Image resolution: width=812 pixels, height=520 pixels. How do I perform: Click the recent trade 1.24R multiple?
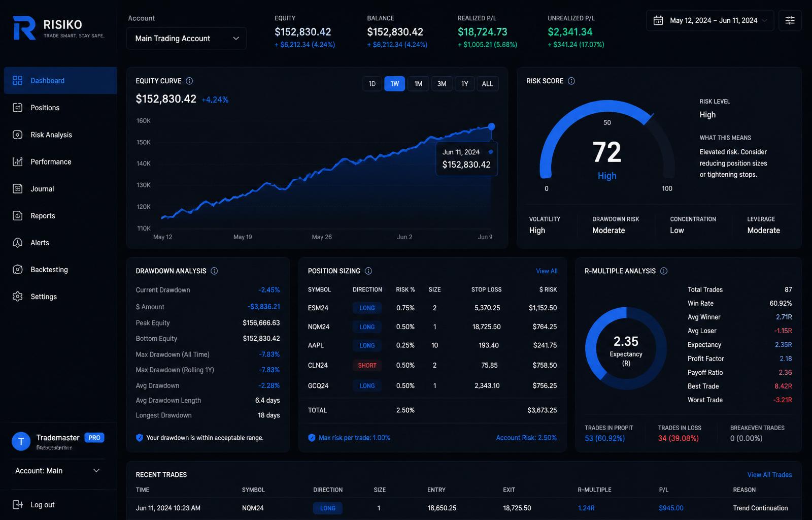point(586,508)
